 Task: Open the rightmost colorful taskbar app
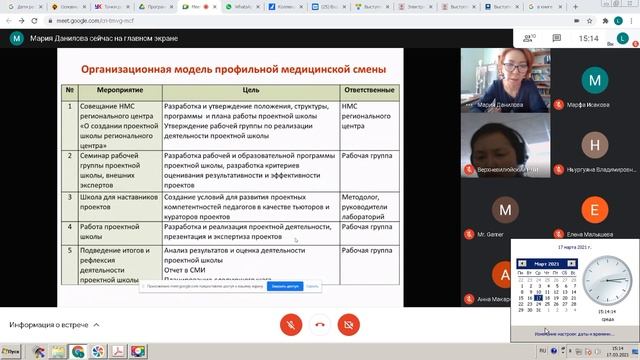tap(138, 351)
